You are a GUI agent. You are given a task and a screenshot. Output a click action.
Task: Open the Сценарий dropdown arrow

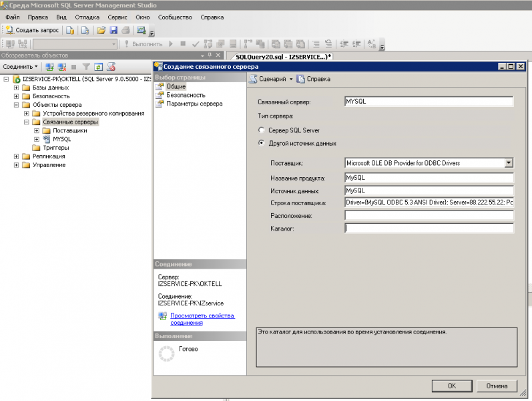tap(291, 79)
